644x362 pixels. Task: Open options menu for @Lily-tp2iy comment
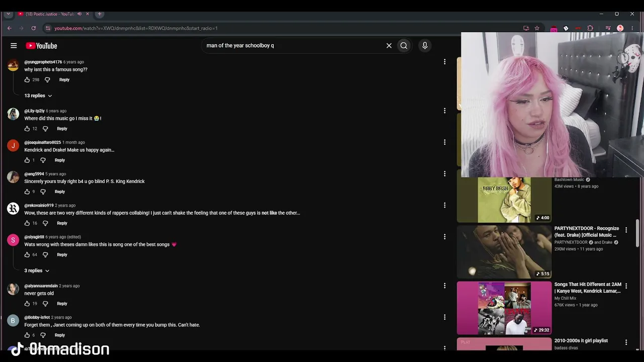[x=444, y=111]
